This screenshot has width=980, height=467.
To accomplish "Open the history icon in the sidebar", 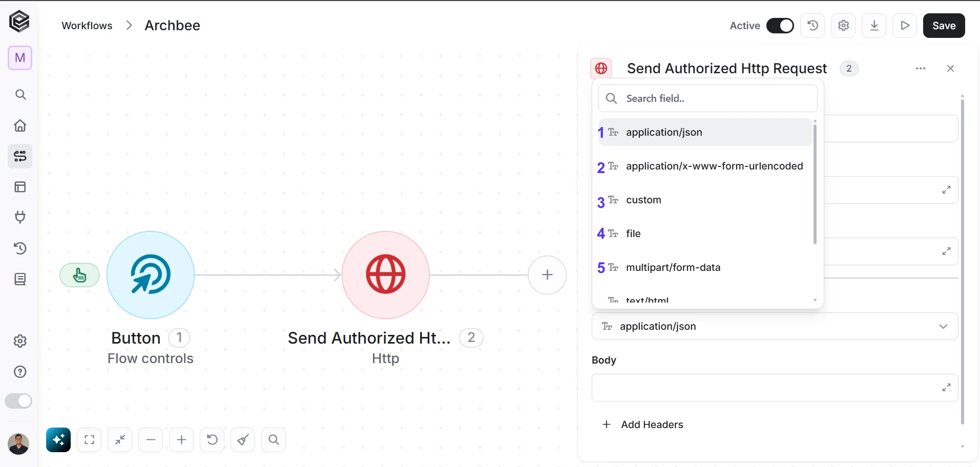I will point(20,248).
